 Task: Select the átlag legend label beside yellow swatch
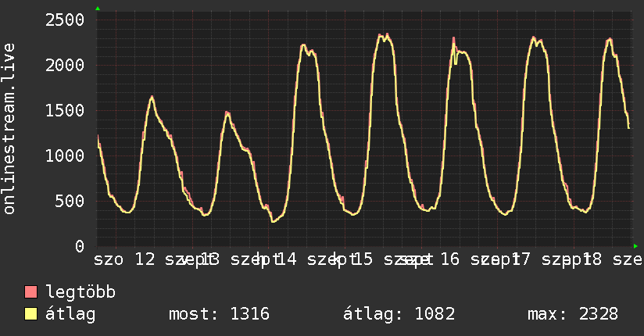(70, 314)
